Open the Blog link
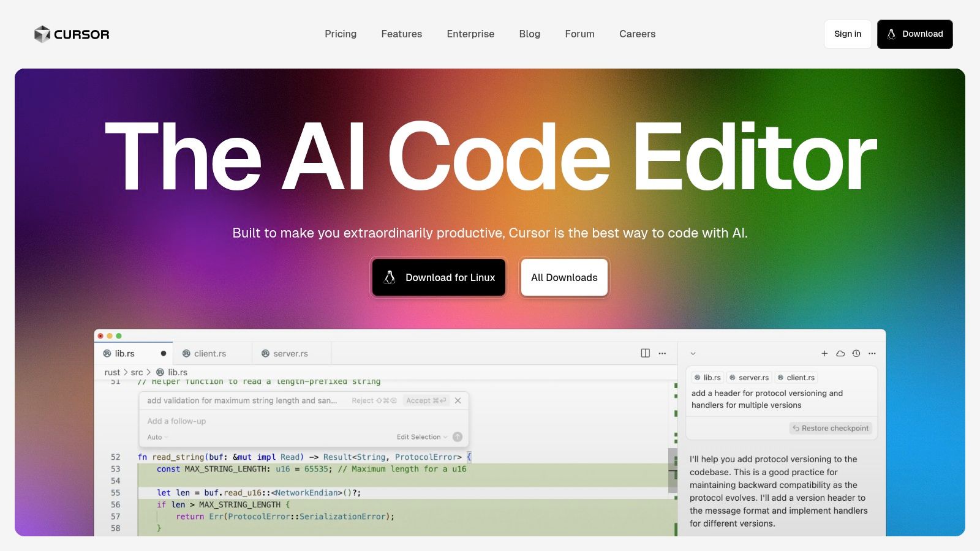Screen dimensions: 980x551 coord(530,34)
